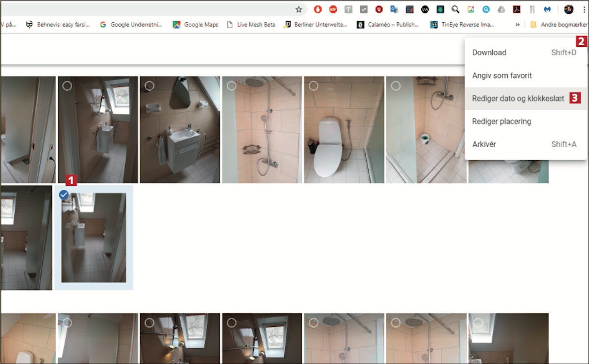Viewport: 589px width, 364px height.
Task: Open the Andre bogmærker bookmarks folder
Action: pos(559,25)
